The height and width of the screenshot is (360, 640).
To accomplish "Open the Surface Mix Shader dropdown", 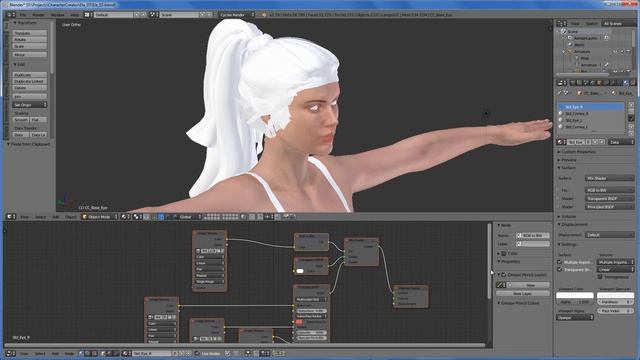I will [x=609, y=178].
